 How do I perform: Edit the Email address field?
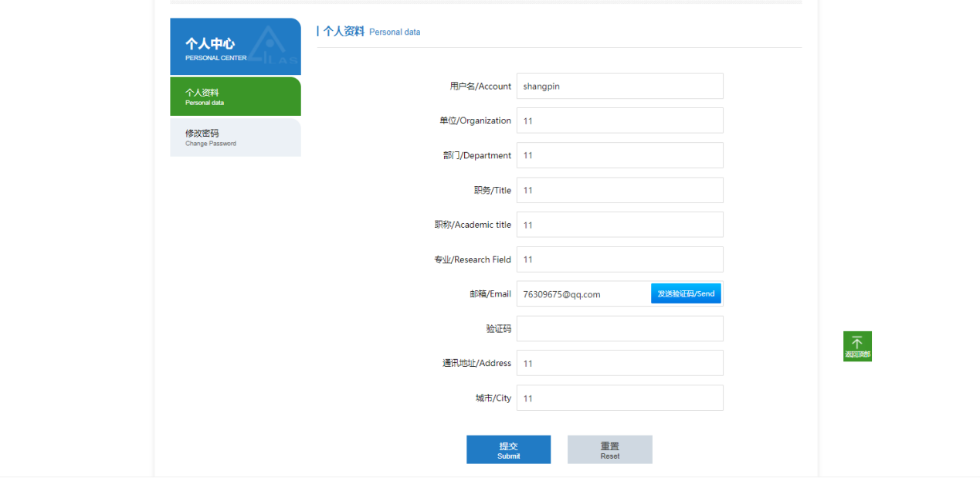(x=583, y=294)
